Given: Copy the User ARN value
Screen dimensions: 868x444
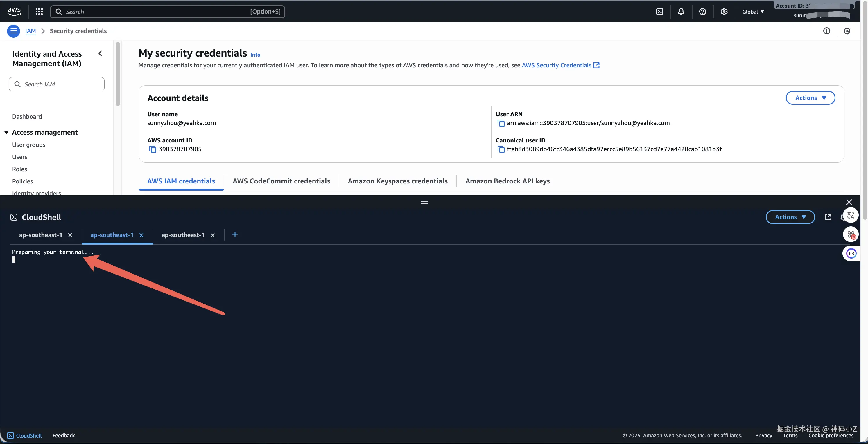Looking at the screenshot, I should [501, 123].
